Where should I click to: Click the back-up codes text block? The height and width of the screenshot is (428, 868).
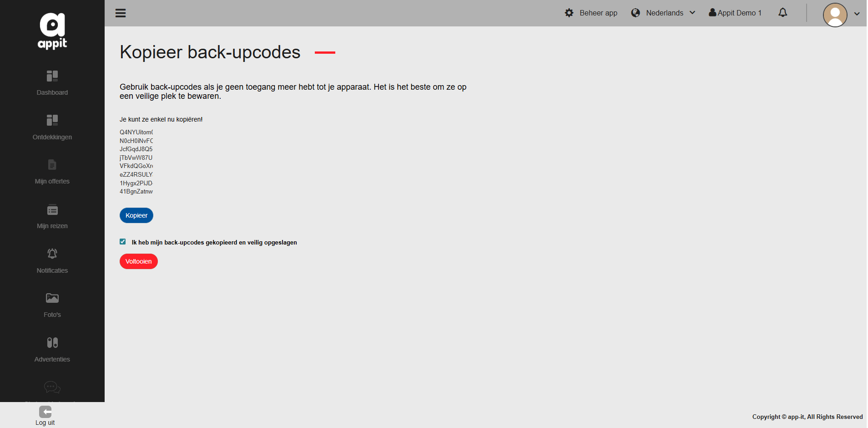pos(136,162)
